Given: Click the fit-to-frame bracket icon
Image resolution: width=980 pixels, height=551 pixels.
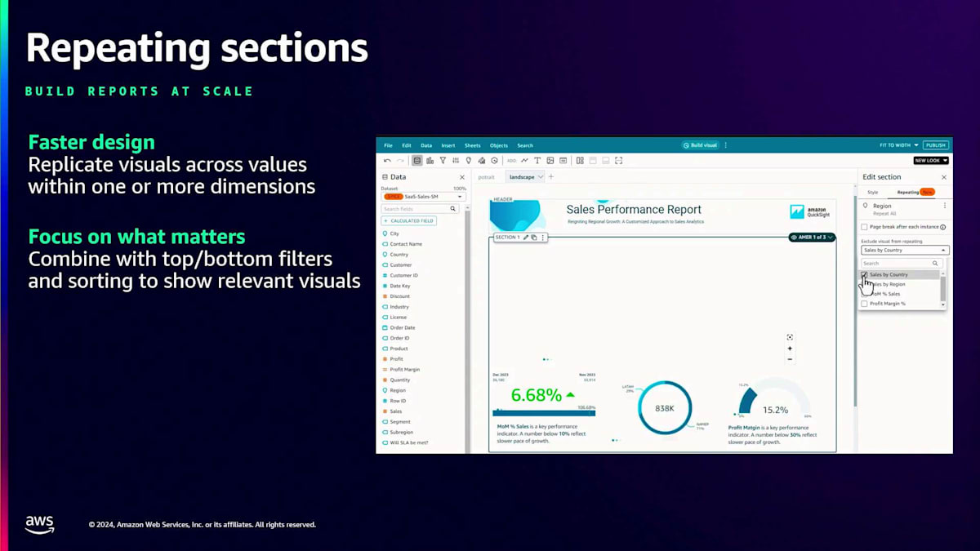Looking at the screenshot, I should (x=619, y=161).
